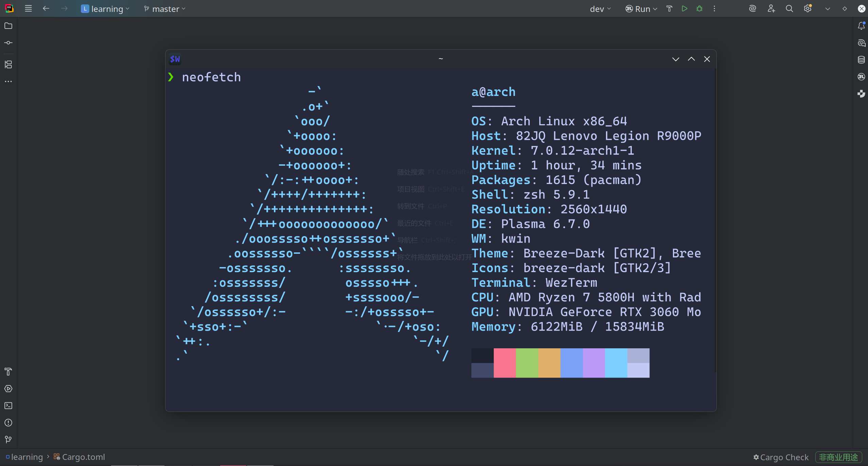
Task: Click the 'Resolution: 2560x1440' line
Action: click(x=549, y=209)
